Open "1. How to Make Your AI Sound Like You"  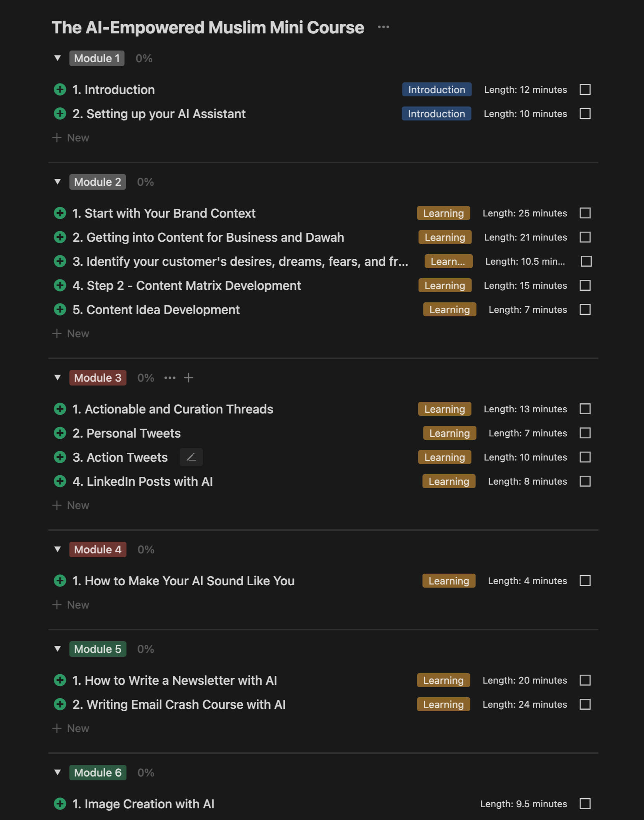click(183, 581)
